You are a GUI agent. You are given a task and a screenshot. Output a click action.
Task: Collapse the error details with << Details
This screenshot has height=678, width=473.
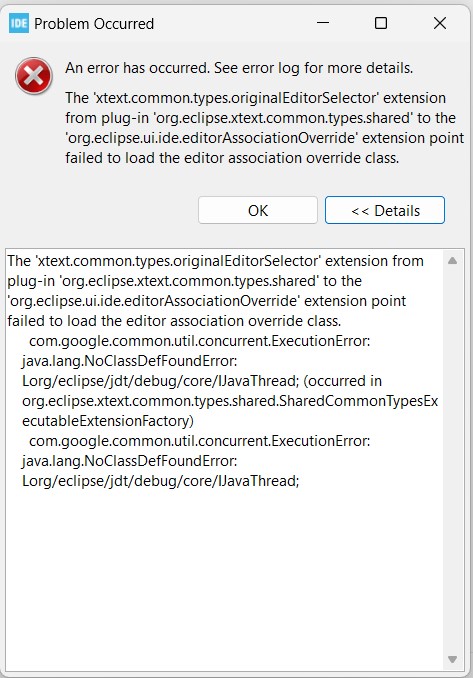[385, 211]
